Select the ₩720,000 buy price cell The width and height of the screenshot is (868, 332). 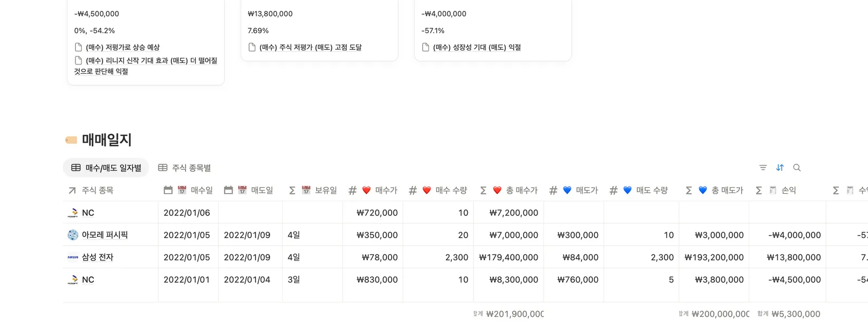tap(373, 213)
